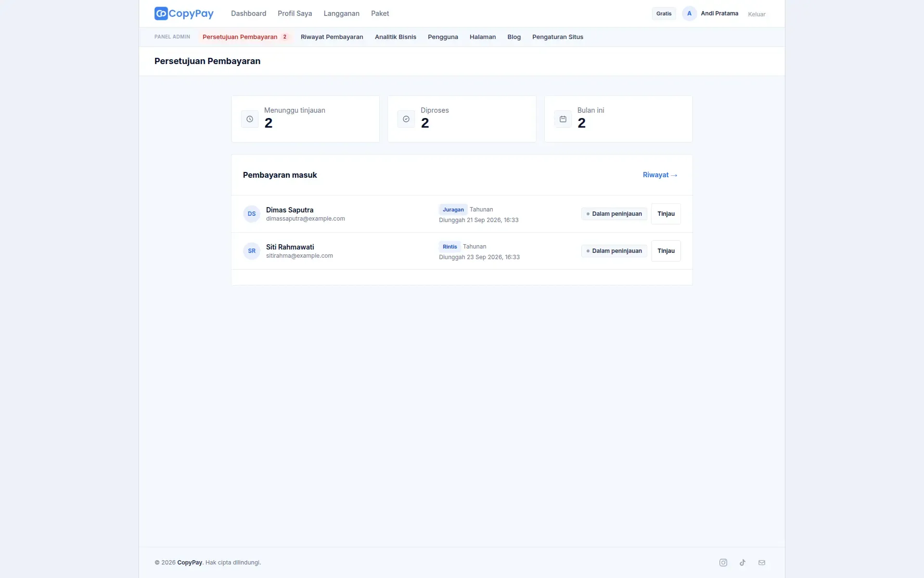Open Pengaturan Situs tab
The width and height of the screenshot is (924, 578).
[557, 37]
